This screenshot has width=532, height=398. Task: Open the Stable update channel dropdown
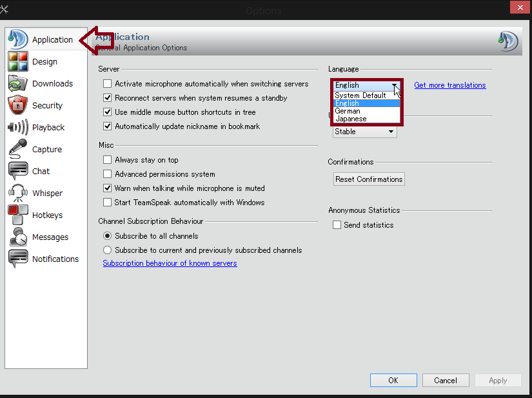365,132
